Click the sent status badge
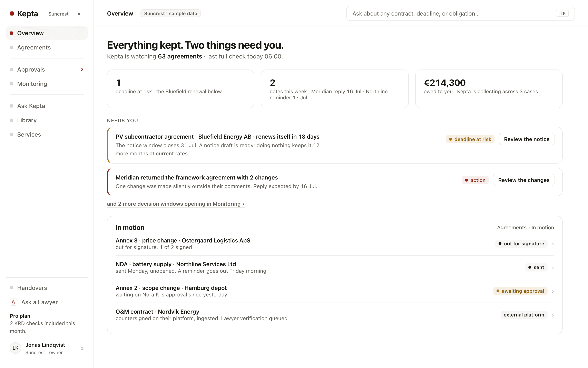 [536, 267]
